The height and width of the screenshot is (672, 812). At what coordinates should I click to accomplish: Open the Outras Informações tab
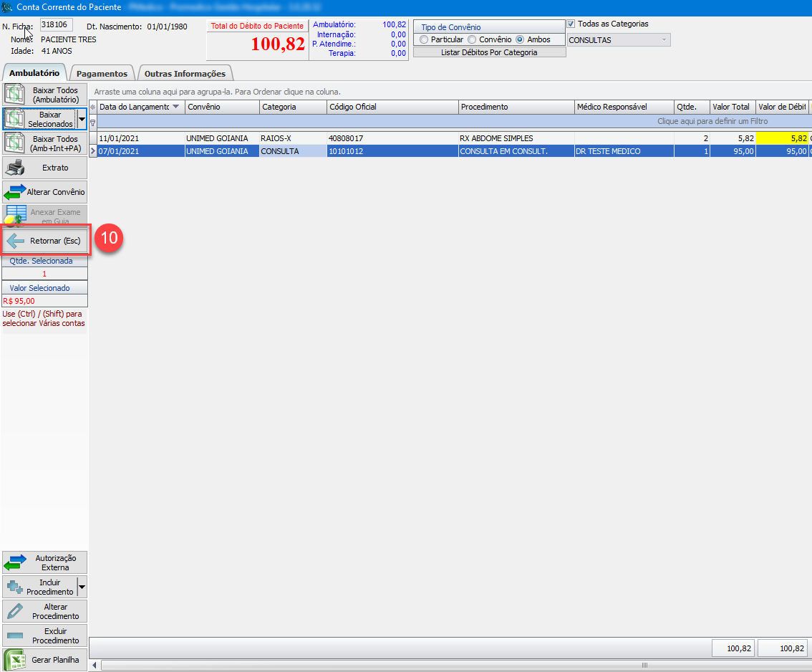pyautogui.click(x=185, y=73)
